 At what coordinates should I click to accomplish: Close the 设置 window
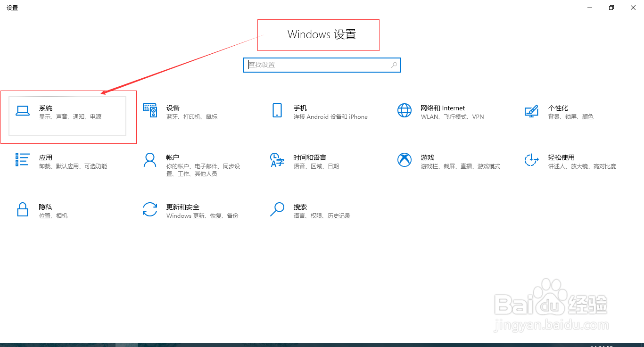click(633, 8)
